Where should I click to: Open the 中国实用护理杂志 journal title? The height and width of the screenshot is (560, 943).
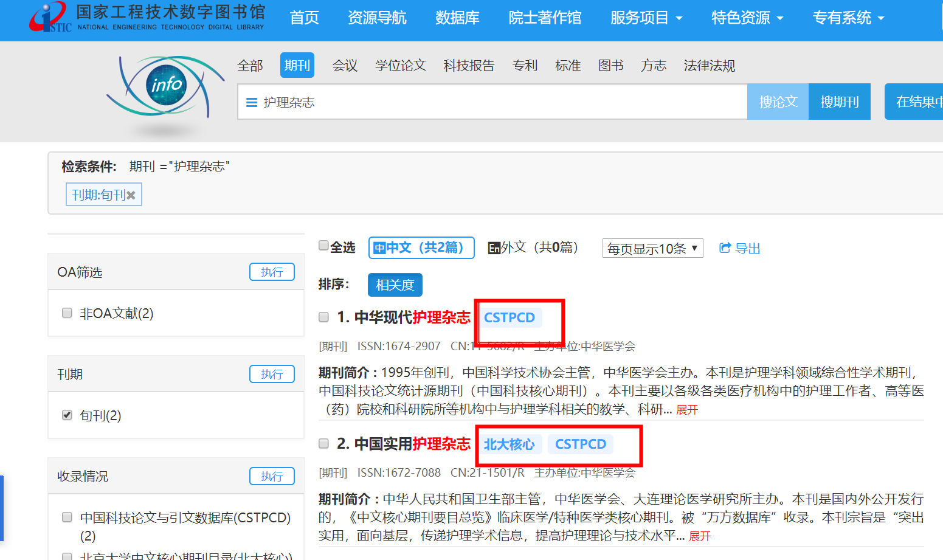tap(412, 444)
